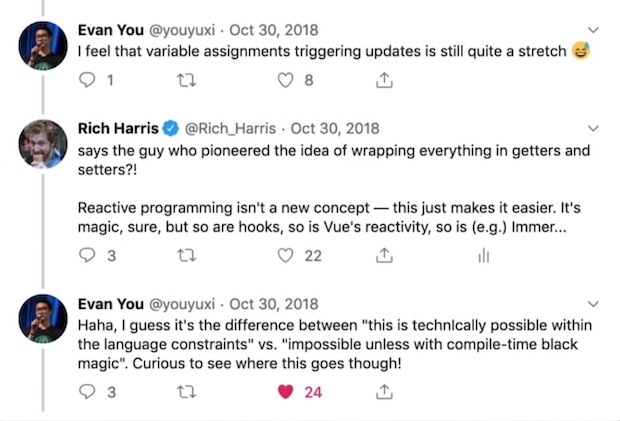Image resolution: width=620 pixels, height=421 pixels.
Task: Unlike the tweet with 24 likes
Action: tap(285, 392)
